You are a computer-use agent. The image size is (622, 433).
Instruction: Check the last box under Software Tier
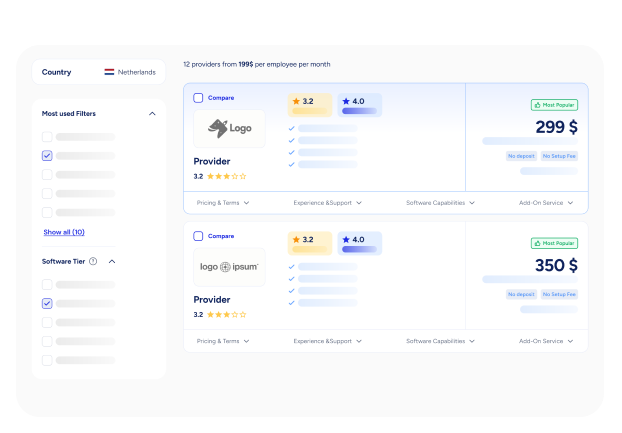[x=47, y=360]
